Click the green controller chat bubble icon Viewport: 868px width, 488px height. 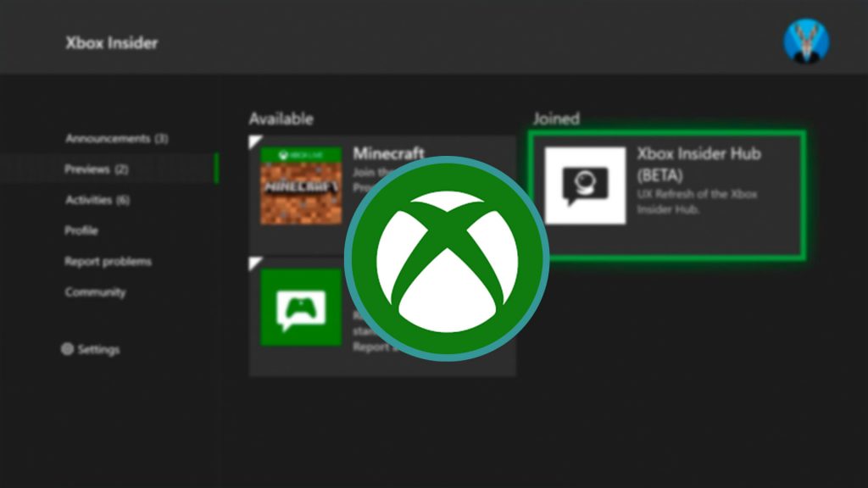pos(300,307)
